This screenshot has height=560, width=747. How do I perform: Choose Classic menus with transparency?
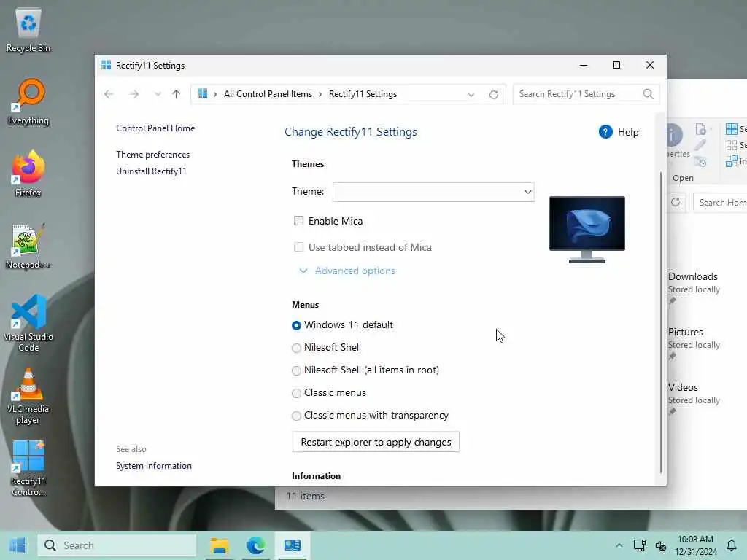tap(296, 416)
